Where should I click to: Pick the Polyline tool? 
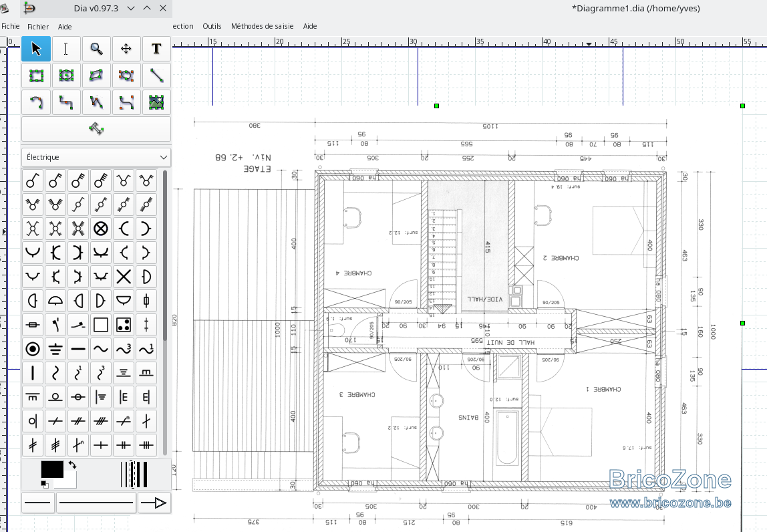coord(96,102)
